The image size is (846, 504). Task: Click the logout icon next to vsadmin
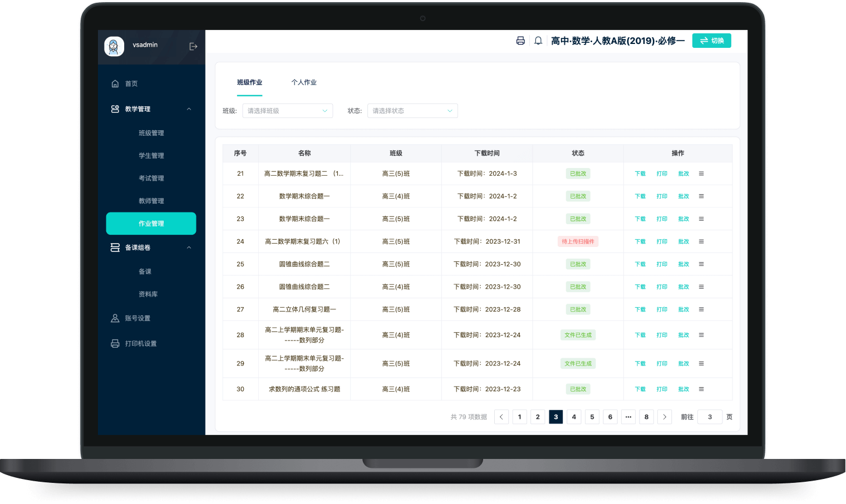[x=193, y=46]
